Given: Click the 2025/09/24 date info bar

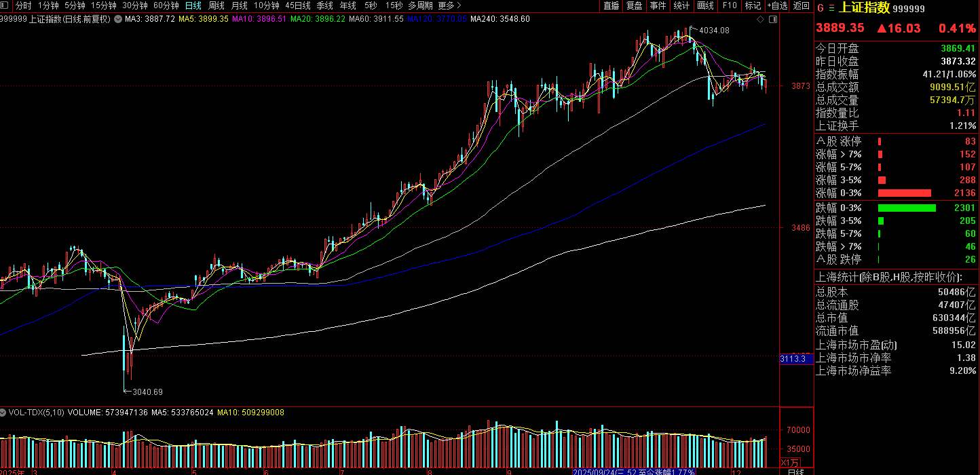Looking at the screenshot, I should 633,472.
